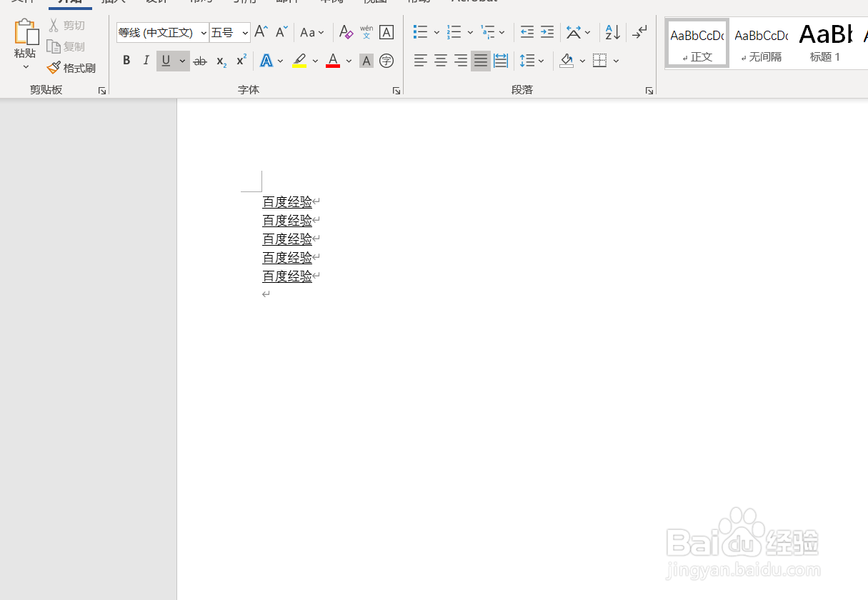Toggle strikethrough formatting
This screenshot has width=868, height=600.
[x=200, y=61]
